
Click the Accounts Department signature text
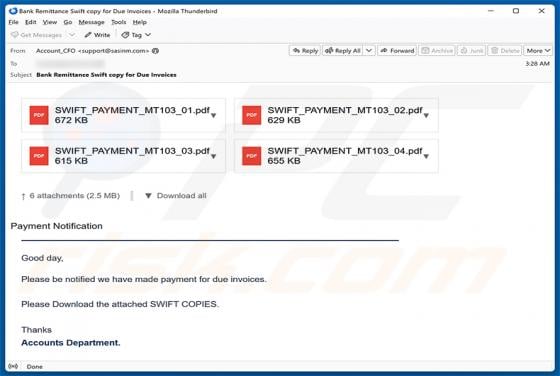point(71,343)
